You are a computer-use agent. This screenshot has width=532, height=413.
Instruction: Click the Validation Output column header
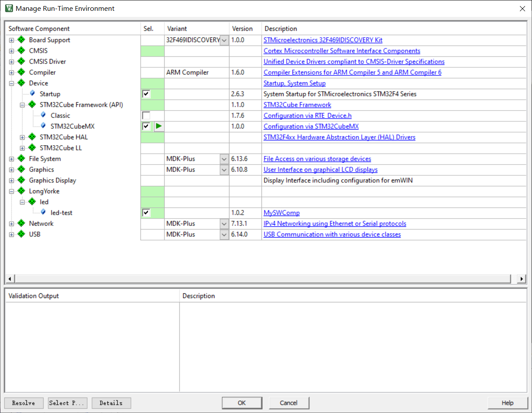[x=92, y=296]
